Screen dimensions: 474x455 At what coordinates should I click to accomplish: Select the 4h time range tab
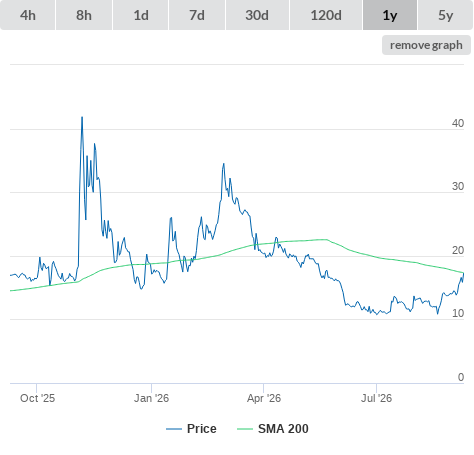[x=28, y=15]
